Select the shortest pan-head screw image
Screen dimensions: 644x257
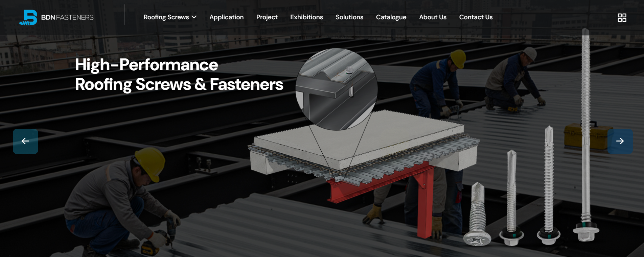click(477, 216)
